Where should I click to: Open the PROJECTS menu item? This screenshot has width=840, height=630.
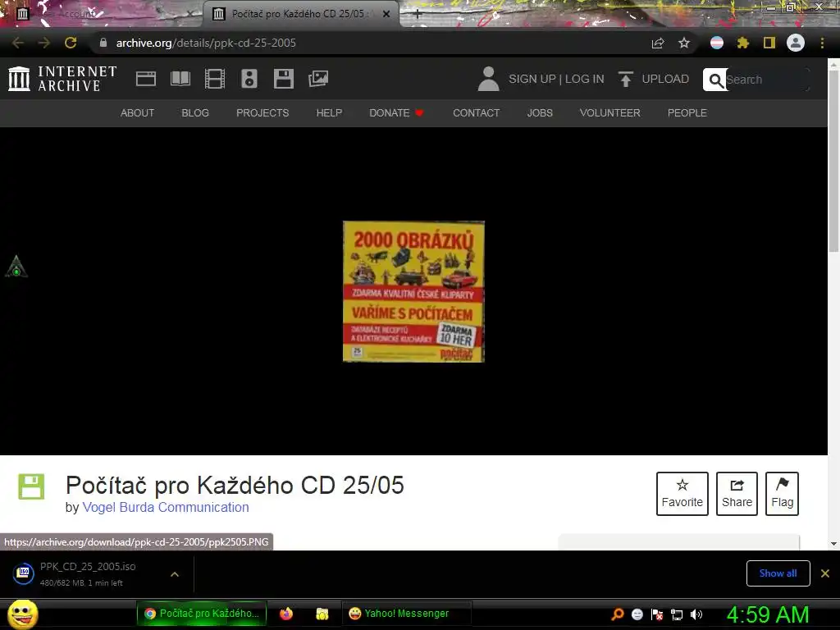click(x=262, y=113)
